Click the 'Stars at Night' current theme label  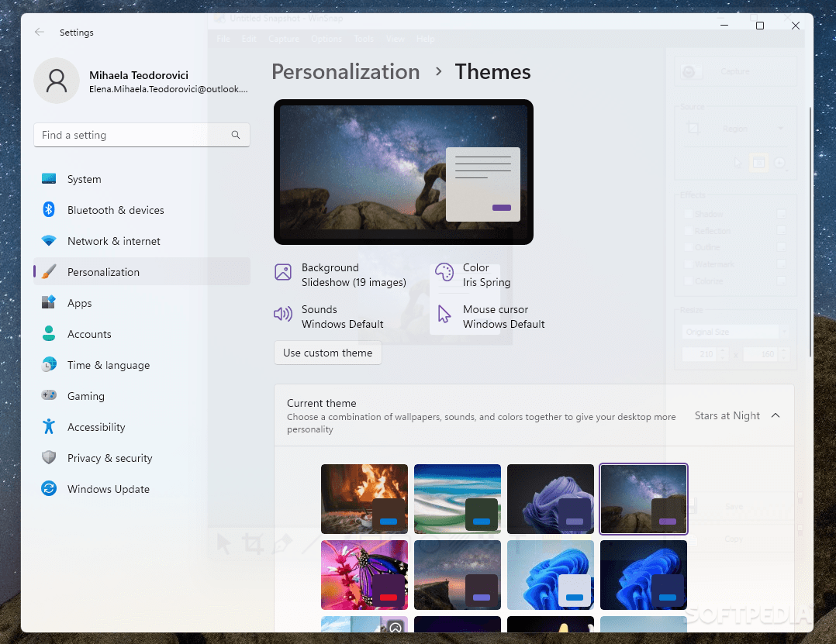point(727,415)
